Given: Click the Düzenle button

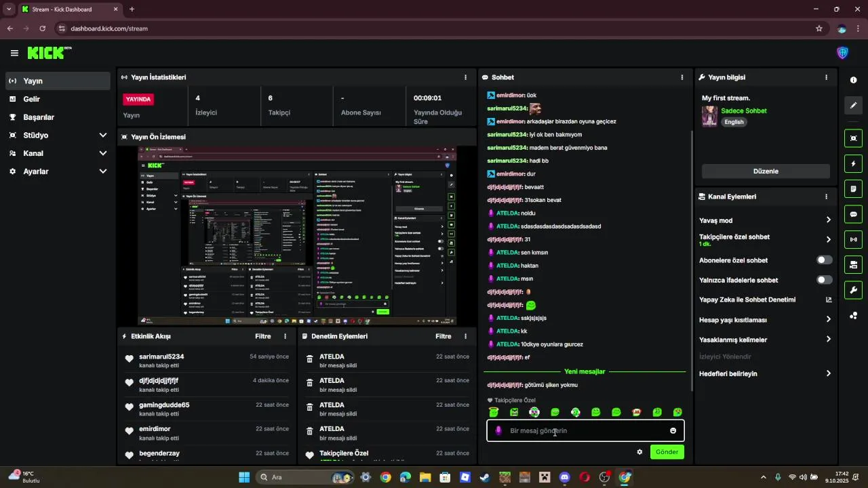Looking at the screenshot, I should point(766,171).
